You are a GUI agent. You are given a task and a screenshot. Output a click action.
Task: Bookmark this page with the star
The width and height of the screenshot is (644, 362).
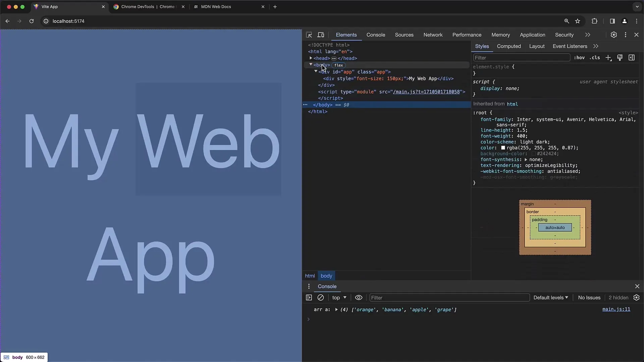[578, 21]
